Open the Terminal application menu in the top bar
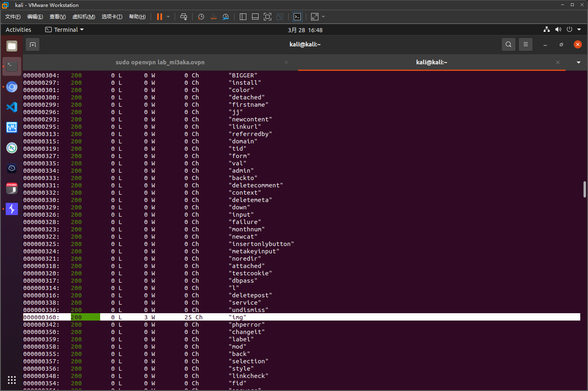This screenshot has width=588, height=391. (x=64, y=30)
